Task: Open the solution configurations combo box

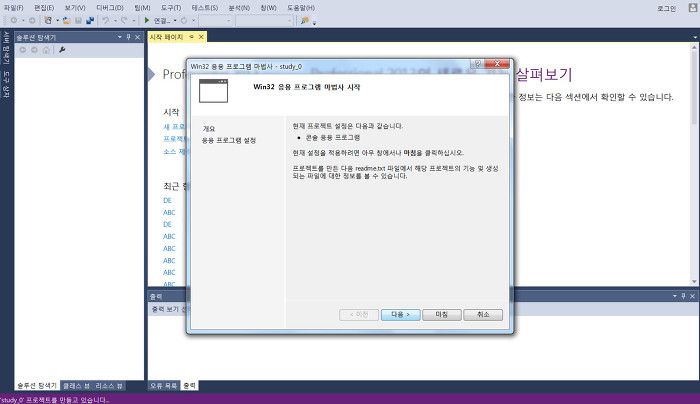Action: click(x=216, y=21)
